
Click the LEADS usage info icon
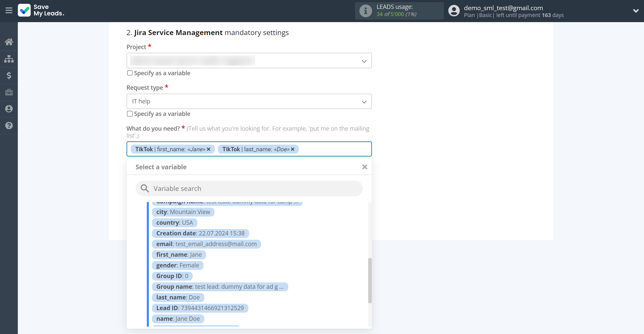(366, 11)
